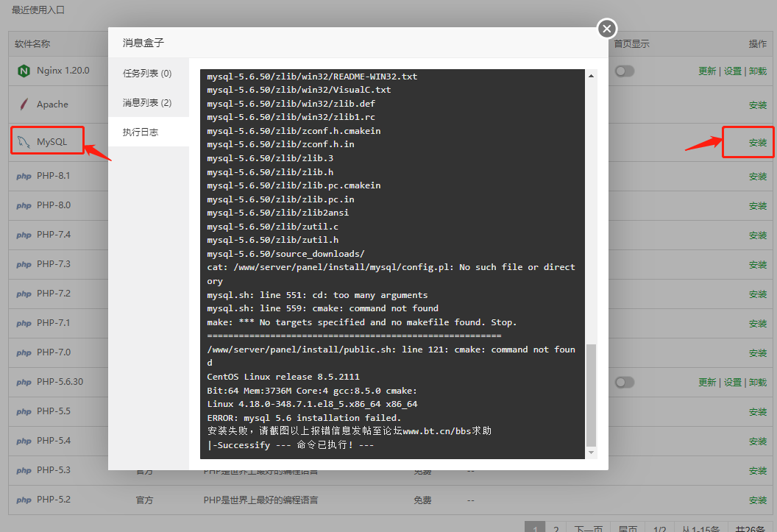Click the PHP-5.2 php icon
Screen dimensions: 777x532
coord(24,500)
